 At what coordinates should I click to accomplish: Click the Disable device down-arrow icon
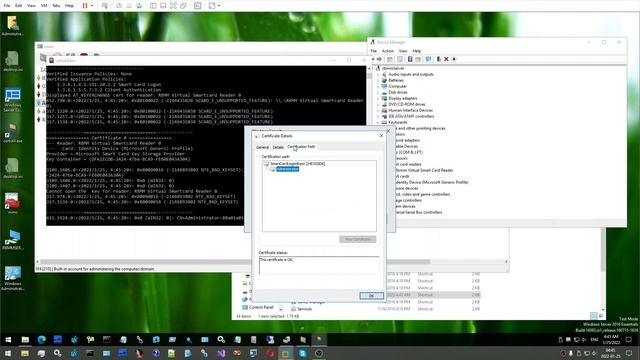454,59
